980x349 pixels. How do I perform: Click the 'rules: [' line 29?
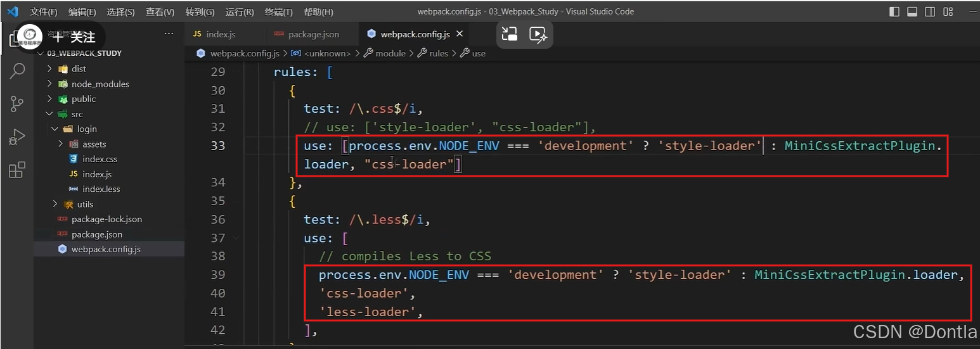coord(304,72)
